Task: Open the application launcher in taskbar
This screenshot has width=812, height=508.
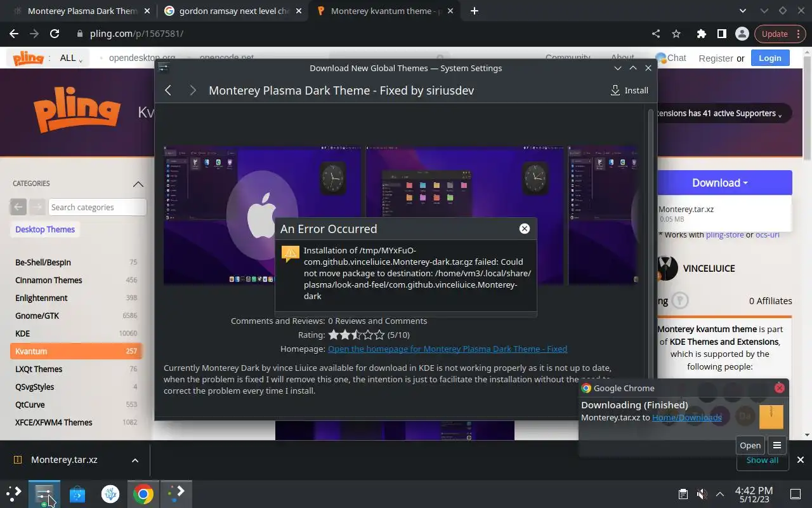Action: click(x=14, y=493)
